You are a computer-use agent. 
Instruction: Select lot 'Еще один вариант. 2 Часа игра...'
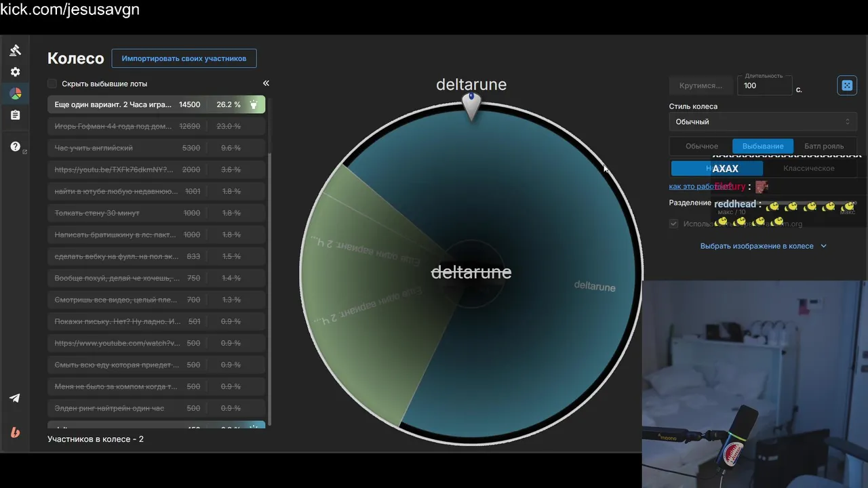[x=156, y=104]
